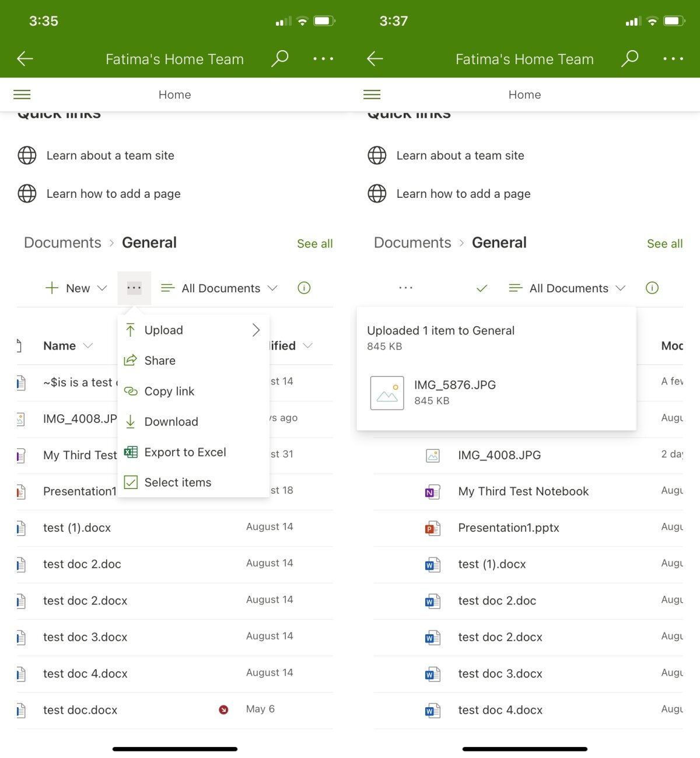This screenshot has width=700, height=758.
Task: Tap the IMG_5876.JPG uploaded image thumbnail
Action: (x=387, y=393)
